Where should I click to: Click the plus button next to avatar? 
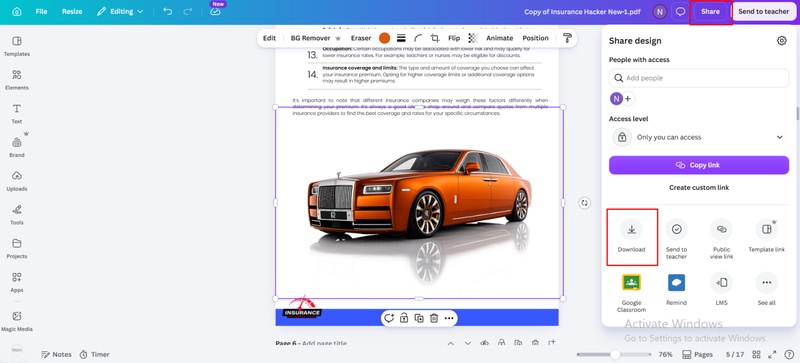point(628,99)
